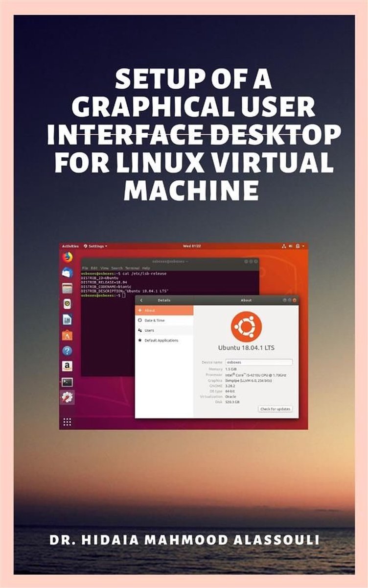This screenshot has width=368, height=588.
Task: Minimize the Settings About window
Action: pos(284,300)
